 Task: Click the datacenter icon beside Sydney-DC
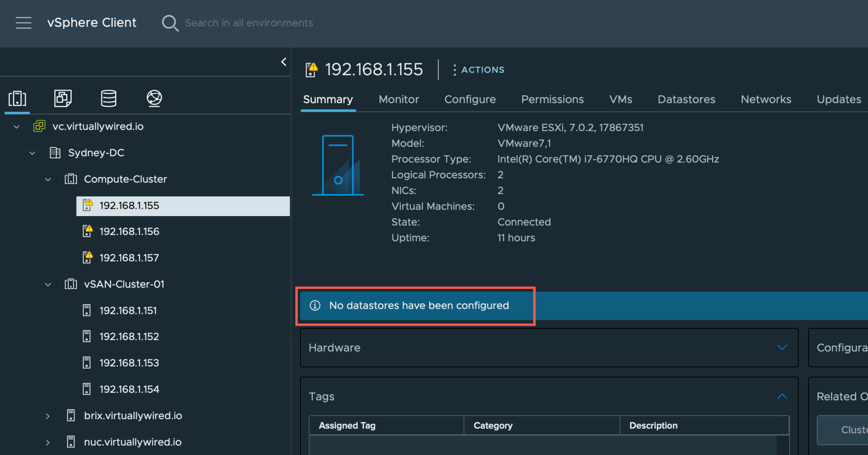click(55, 153)
